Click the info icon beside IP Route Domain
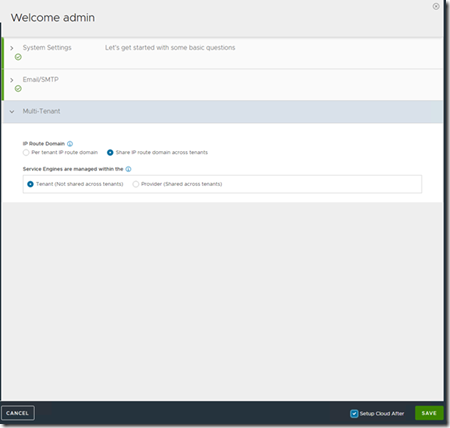Screen dimensions: 450x428 pos(70,144)
